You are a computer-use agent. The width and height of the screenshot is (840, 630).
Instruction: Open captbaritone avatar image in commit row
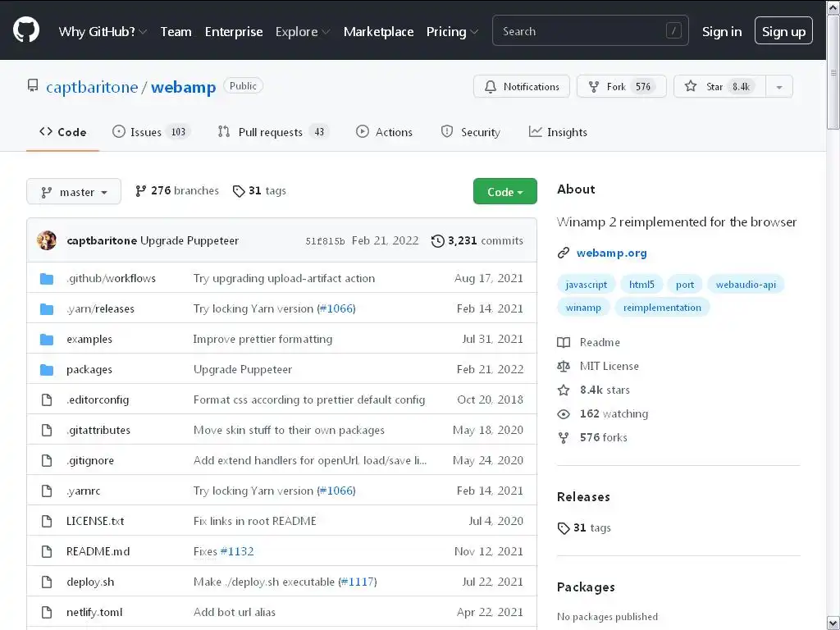coord(47,240)
